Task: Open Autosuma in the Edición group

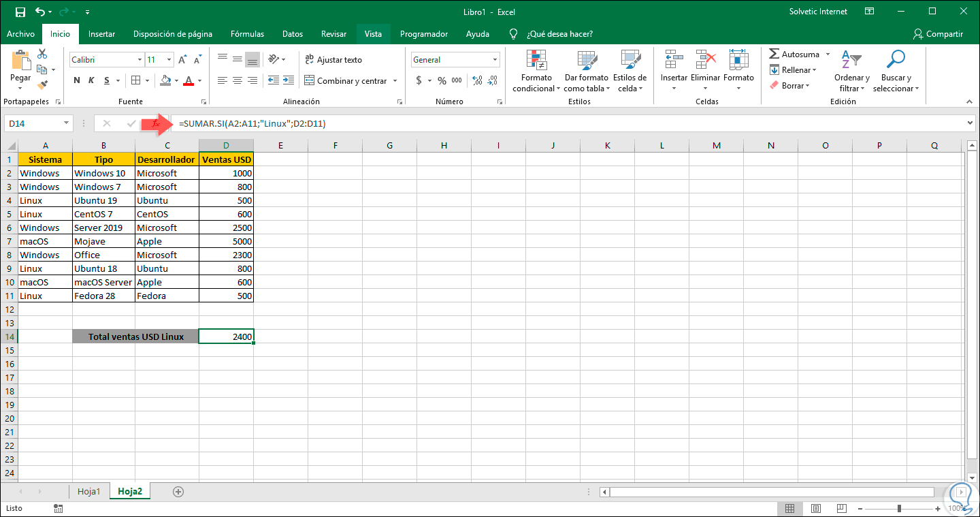Action: (796, 53)
